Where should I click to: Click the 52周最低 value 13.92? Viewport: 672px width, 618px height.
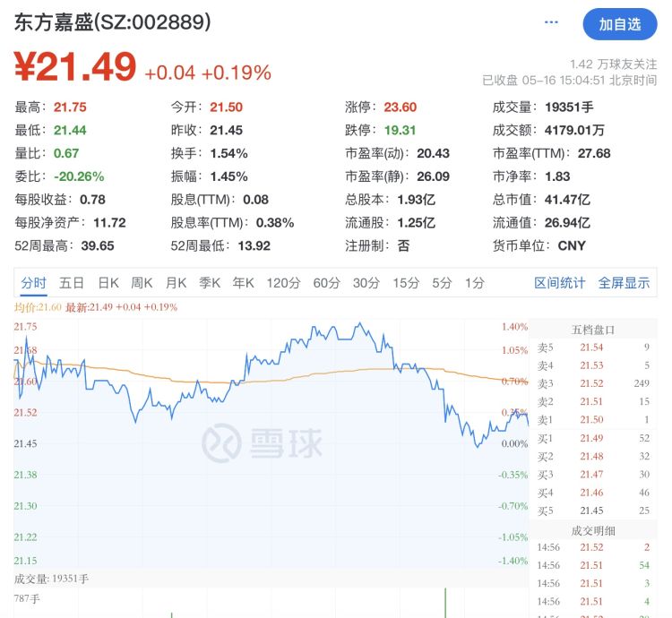254,245
